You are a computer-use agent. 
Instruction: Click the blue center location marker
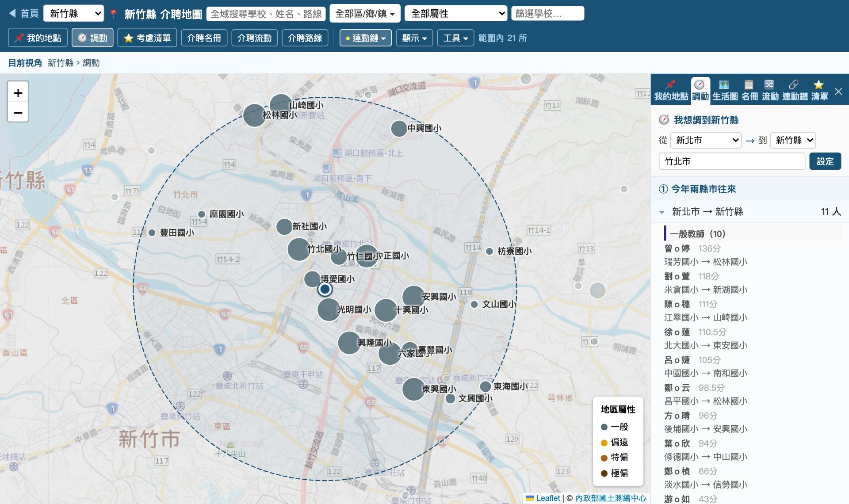(x=325, y=290)
